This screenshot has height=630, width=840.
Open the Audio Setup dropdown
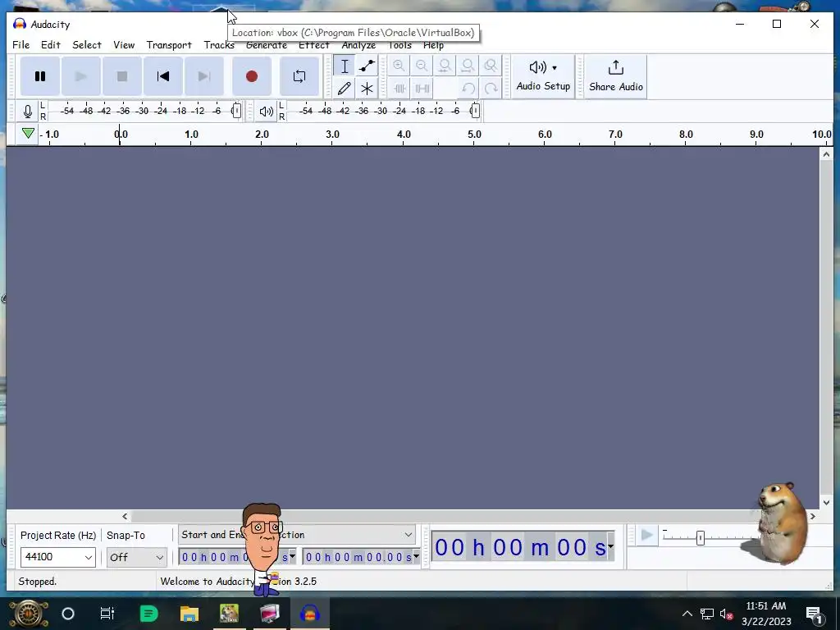543,76
